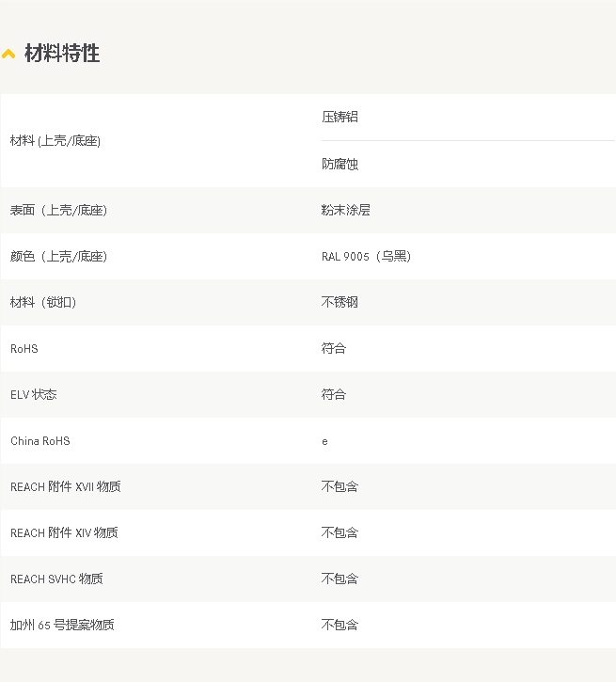Select the 颜色（上壳/底座）label
616x682 pixels.
(58, 256)
